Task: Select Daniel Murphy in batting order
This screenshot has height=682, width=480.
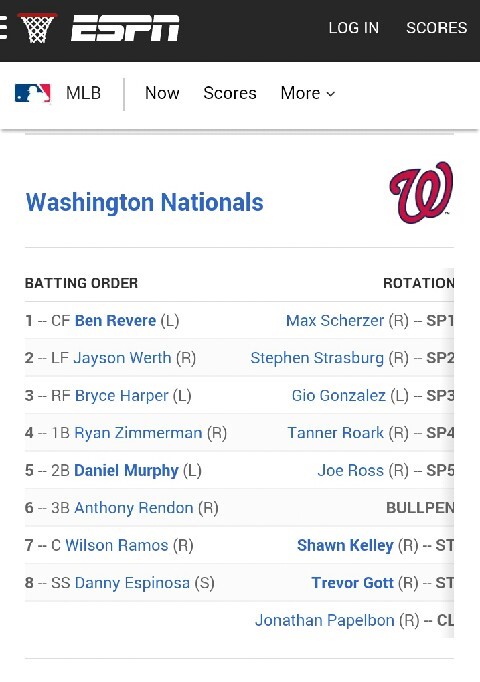Action: 127,471
